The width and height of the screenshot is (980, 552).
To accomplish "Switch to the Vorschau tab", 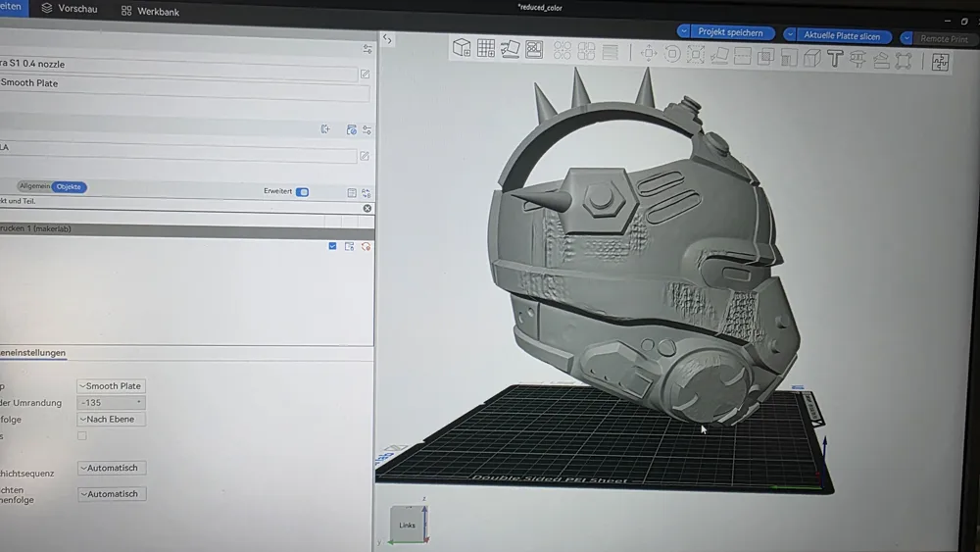I will pyautogui.click(x=70, y=9).
